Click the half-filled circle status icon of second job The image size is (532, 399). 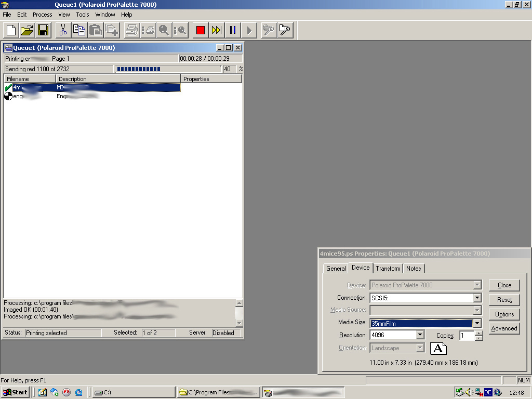(8, 96)
